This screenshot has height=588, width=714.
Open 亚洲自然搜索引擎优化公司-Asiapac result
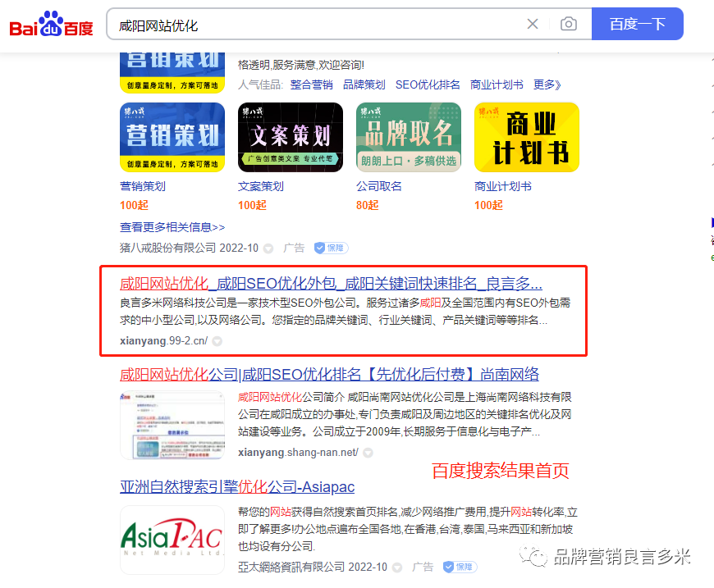click(x=237, y=487)
